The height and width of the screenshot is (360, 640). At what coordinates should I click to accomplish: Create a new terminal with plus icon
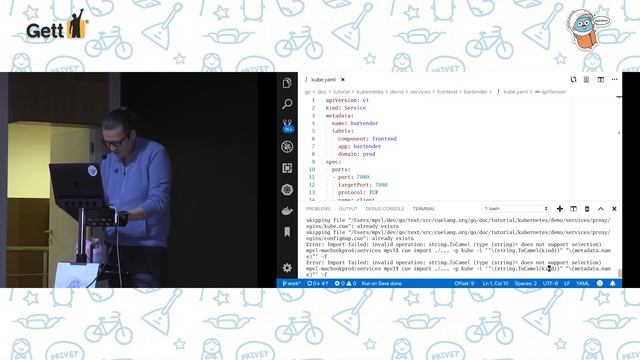click(x=560, y=209)
